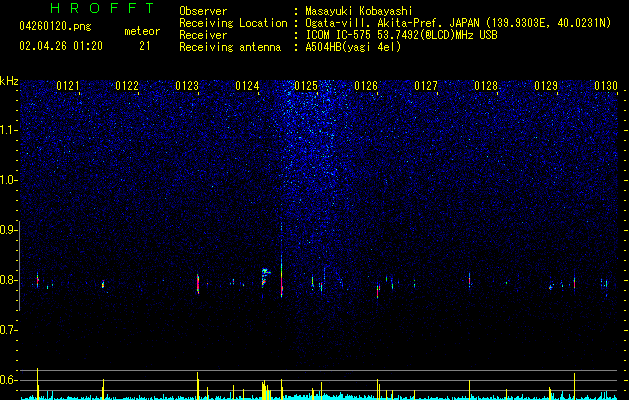Click the 0129 time marker

[x=546, y=86]
